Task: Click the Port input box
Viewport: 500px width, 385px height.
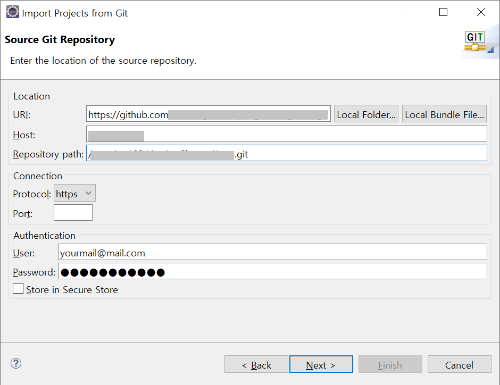Action: point(73,213)
